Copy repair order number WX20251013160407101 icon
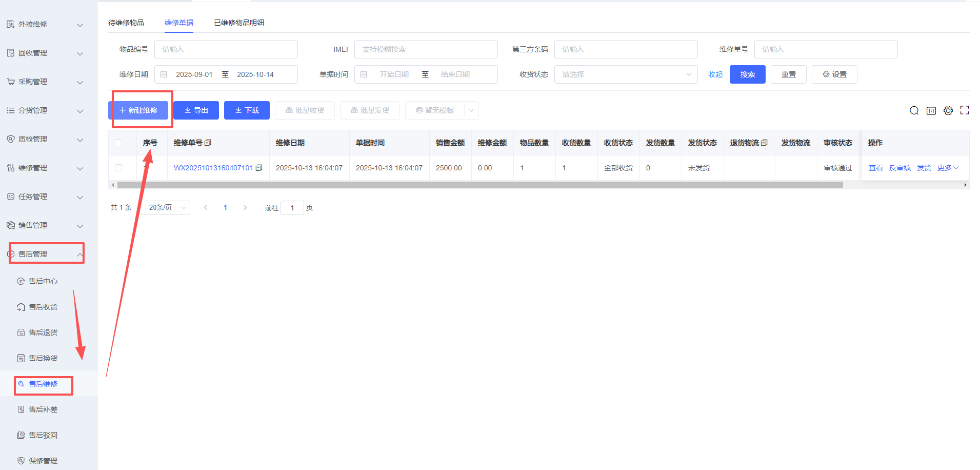The image size is (980, 470). (x=259, y=168)
